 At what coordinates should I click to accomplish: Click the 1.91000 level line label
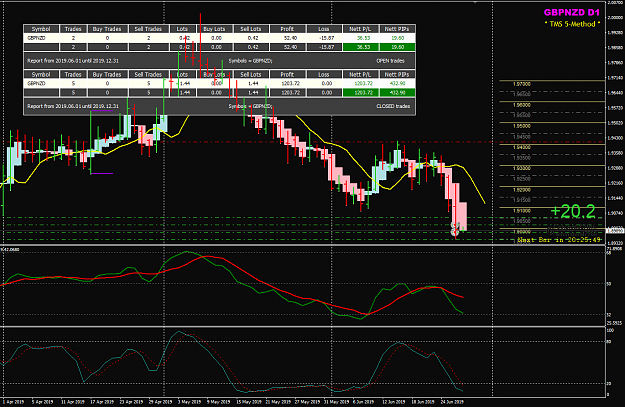click(x=522, y=210)
